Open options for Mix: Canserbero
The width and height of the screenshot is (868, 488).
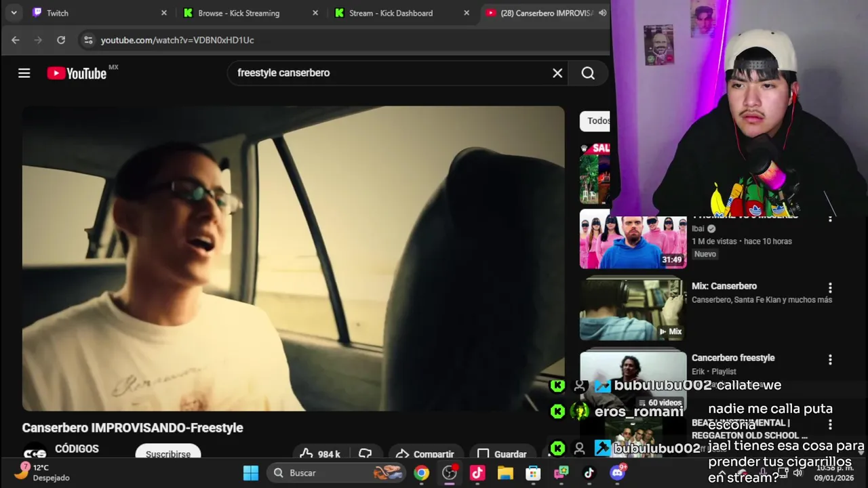point(830,288)
